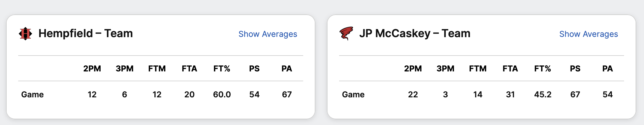
Task: Click the FTM header in the Hempfield table
Action: point(157,69)
